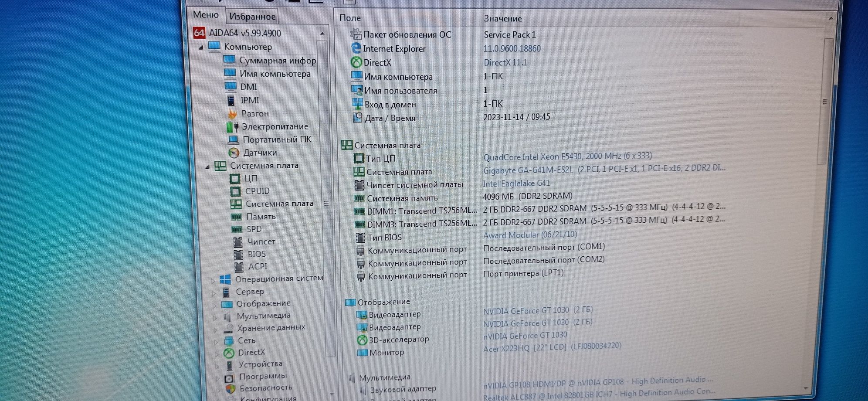The height and width of the screenshot is (401, 868).
Task: Click the Разгон flame icon
Action: pos(232,114)
